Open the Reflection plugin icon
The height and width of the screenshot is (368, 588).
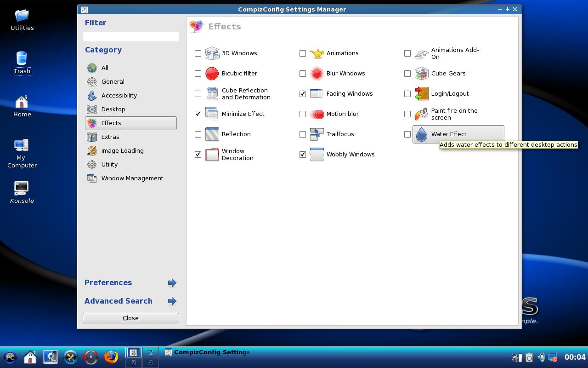(x=212, y=134)
